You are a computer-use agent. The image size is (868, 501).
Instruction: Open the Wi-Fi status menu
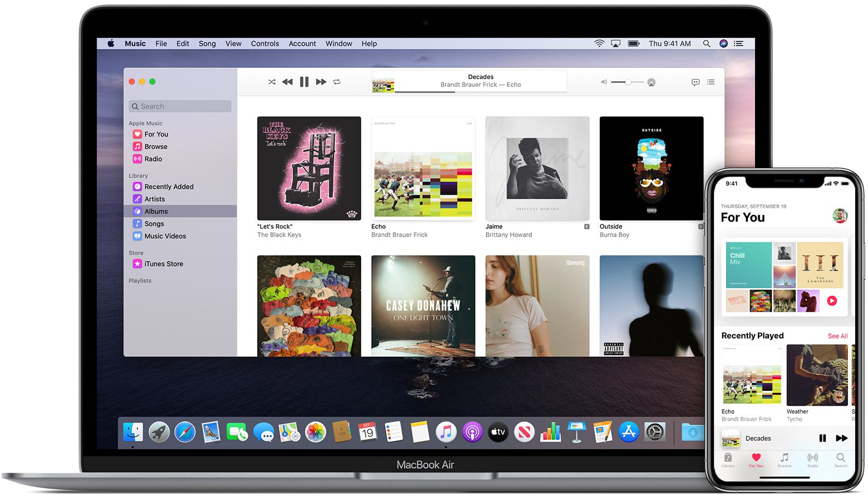pyautogui.click(x=599, y=43)
